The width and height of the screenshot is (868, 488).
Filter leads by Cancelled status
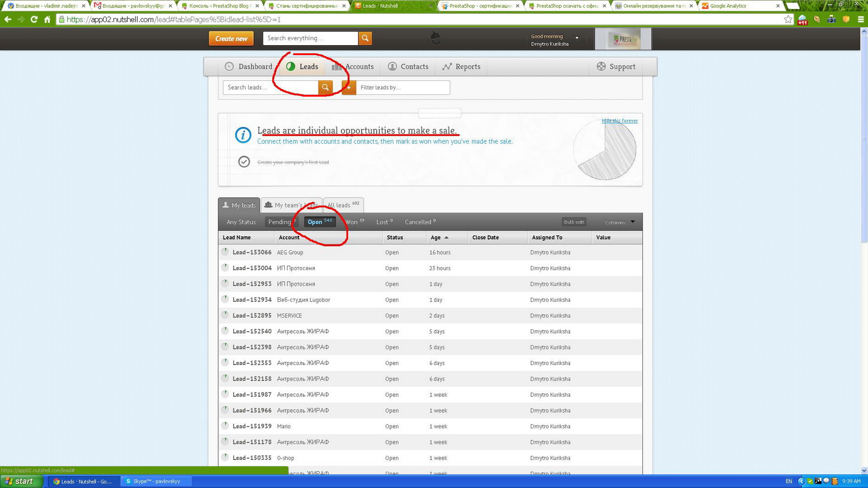(420, 222)
